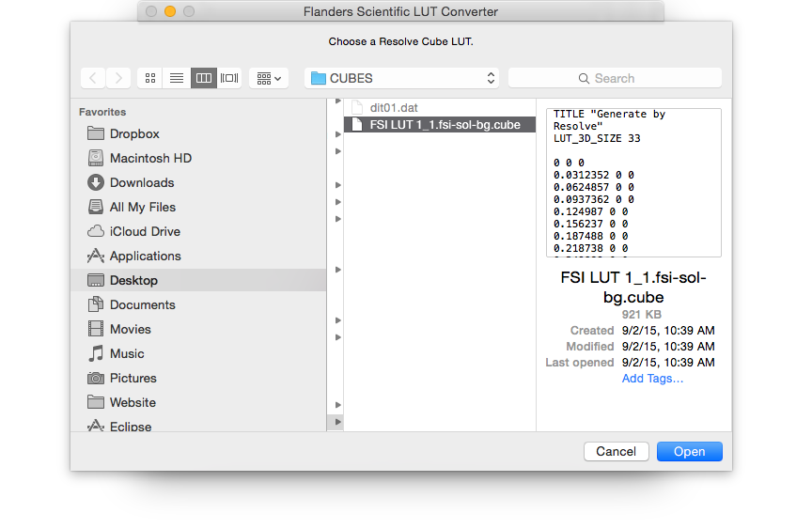
Task: Click the Applications icon in Favorites
Action: (95, 256)
